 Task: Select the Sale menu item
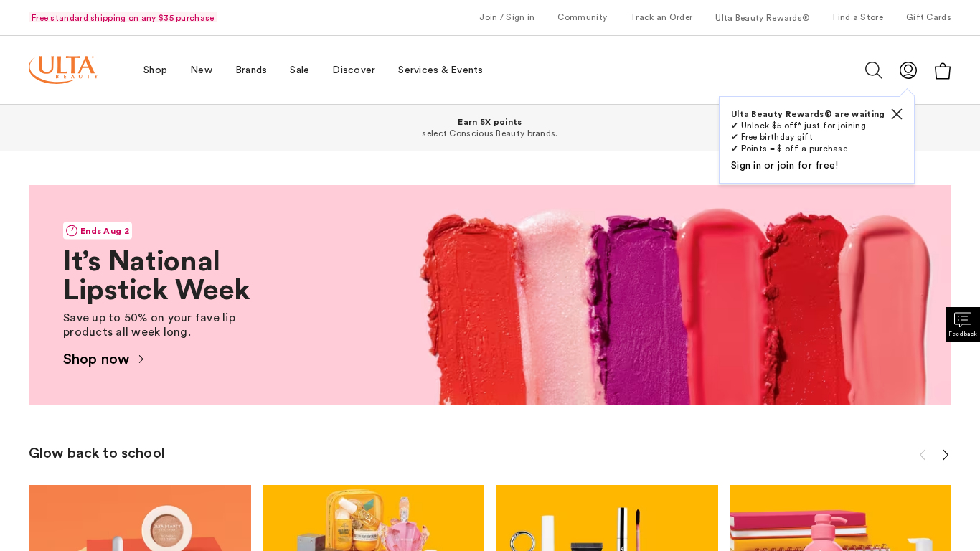[x=299, y=70]
